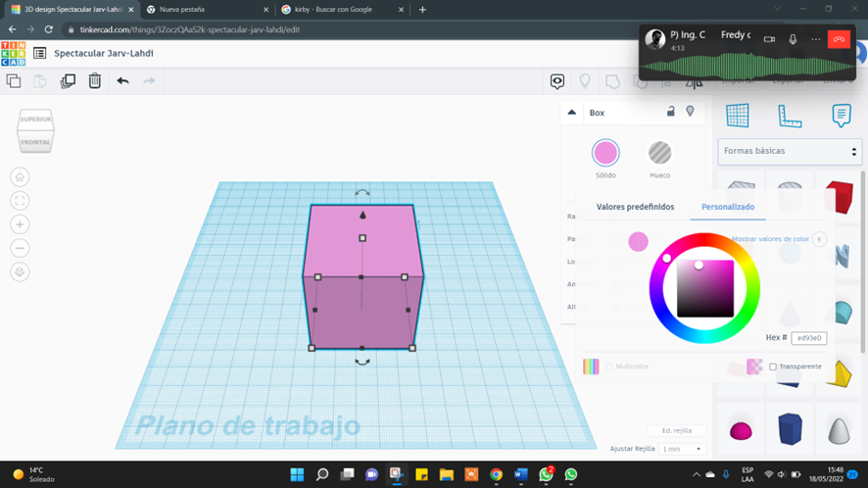Undo the last action
Screen dimensions: 868x488
tap(122, 81)
